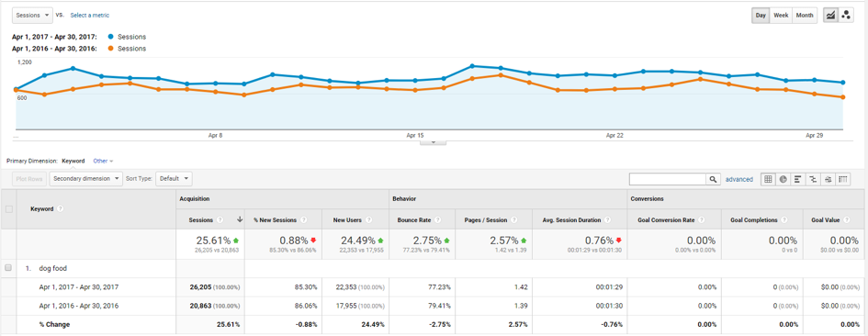Switch to line chart view icon

pos(830,16)
